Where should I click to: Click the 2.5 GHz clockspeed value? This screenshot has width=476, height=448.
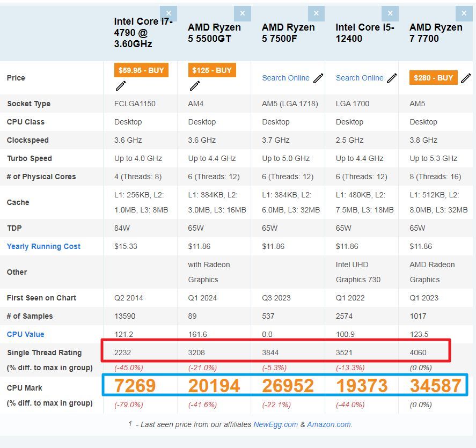pos(349,140)
